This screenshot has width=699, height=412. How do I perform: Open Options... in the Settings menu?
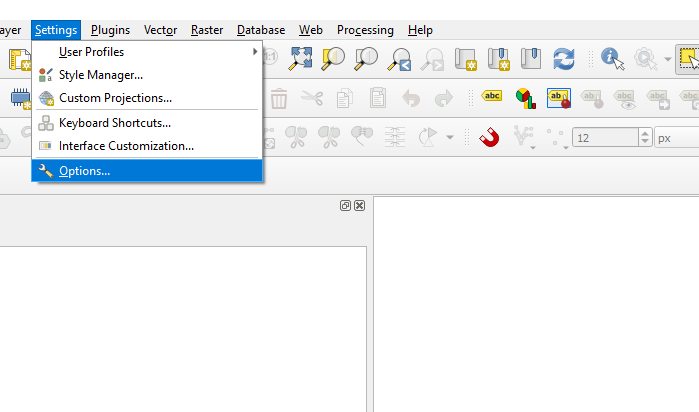coord(84,171)
